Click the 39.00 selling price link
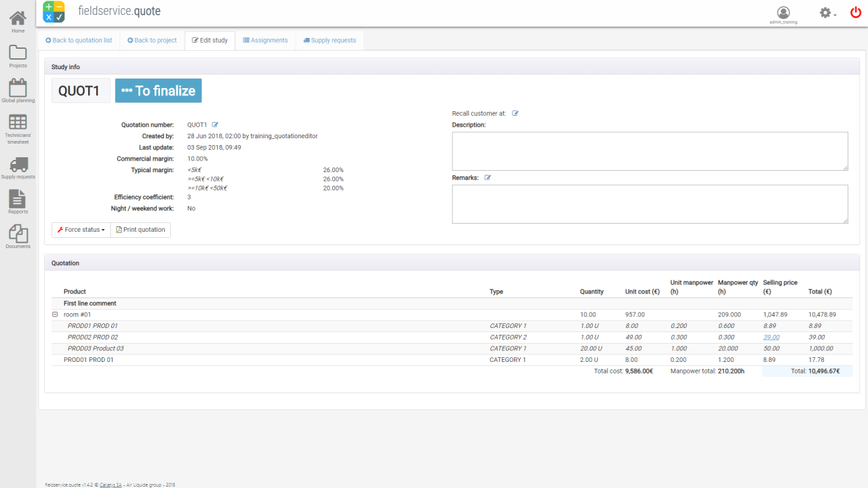 (771, 337)
